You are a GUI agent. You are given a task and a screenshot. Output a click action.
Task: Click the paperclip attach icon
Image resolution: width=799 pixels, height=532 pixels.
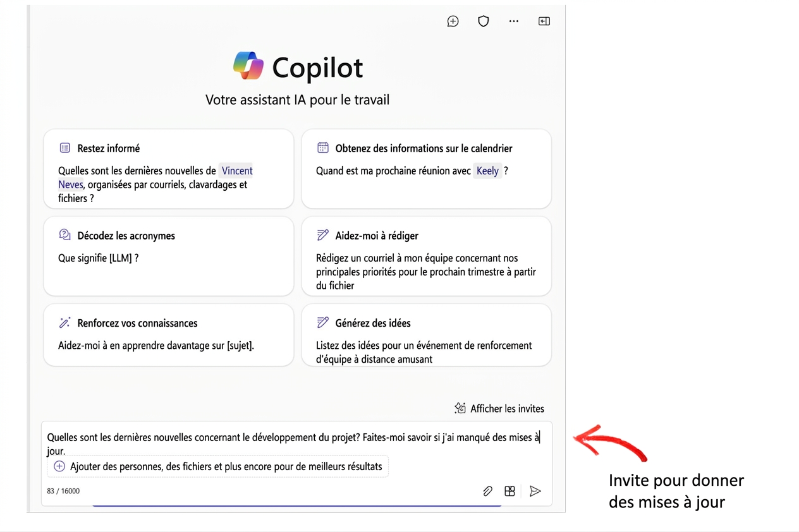pos(487,491)
